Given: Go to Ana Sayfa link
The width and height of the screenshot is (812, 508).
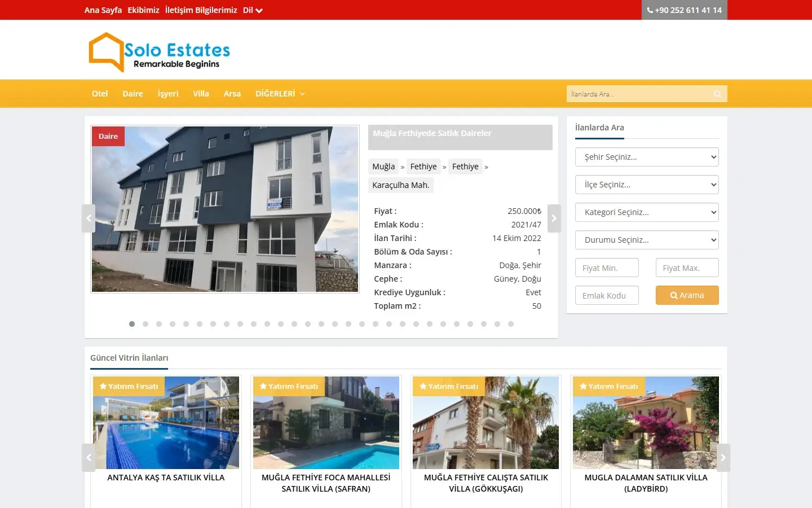Looking at the screenshot, I should click(x=103, y=10).
